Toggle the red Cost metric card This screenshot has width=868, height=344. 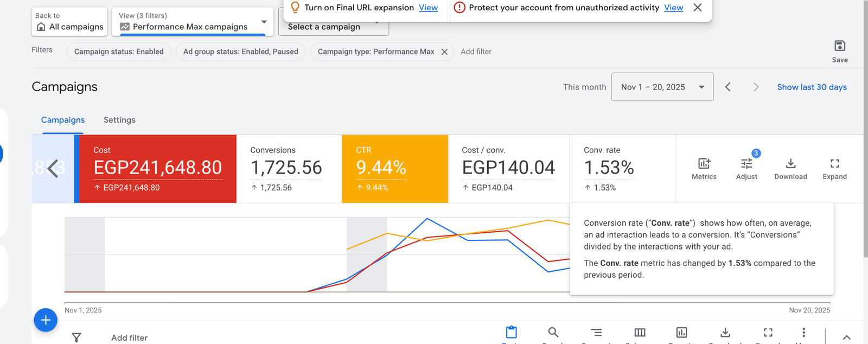[157, 168]
